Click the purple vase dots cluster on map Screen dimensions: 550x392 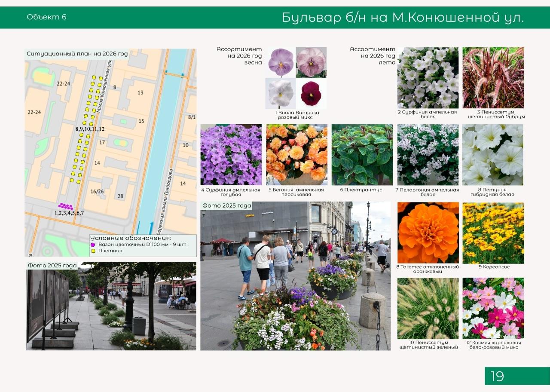66,206
